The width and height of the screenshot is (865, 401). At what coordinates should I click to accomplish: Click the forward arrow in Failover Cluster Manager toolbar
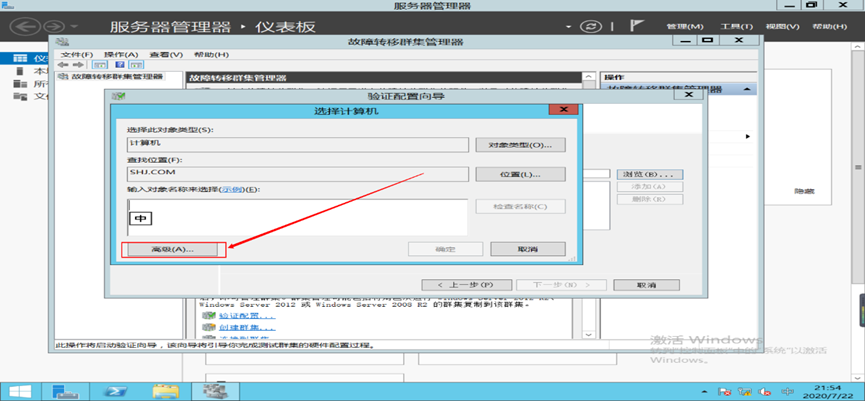point(78,65)
